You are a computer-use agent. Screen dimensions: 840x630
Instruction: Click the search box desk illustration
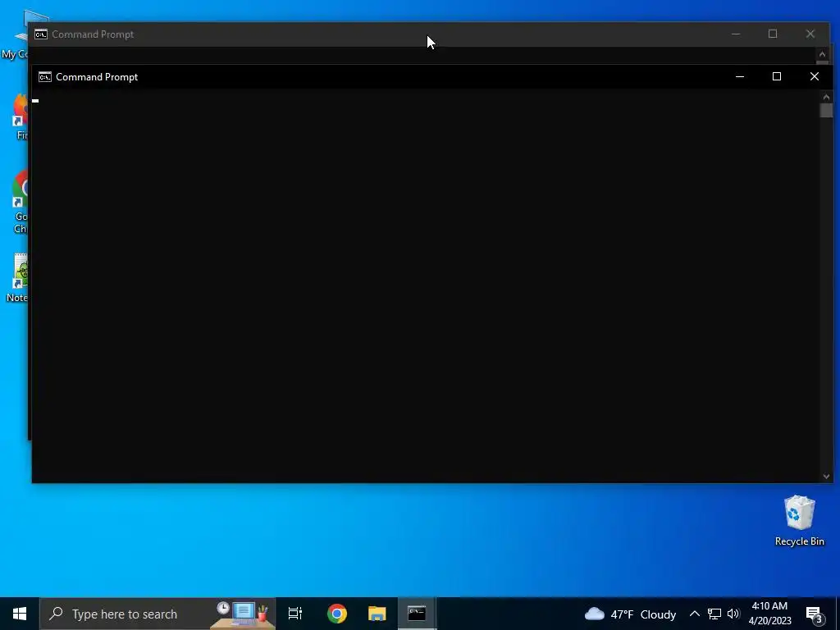pyautogui.click(x=242, y=614)
